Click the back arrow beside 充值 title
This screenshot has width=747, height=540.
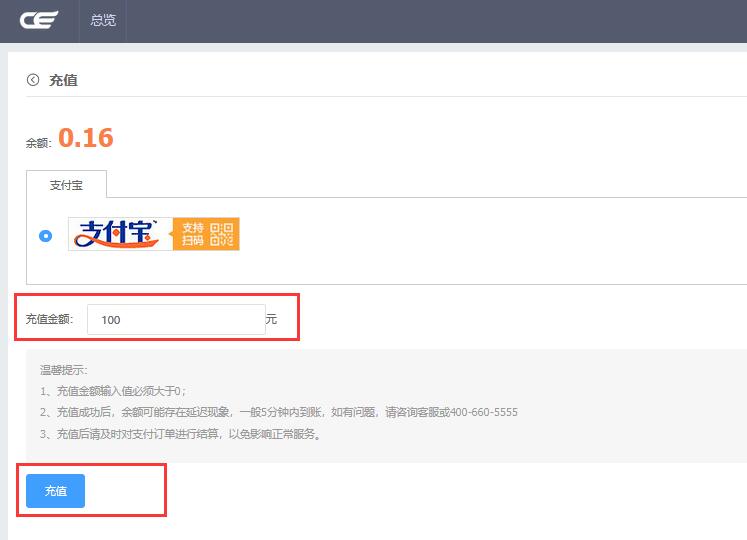pos(33,80)
